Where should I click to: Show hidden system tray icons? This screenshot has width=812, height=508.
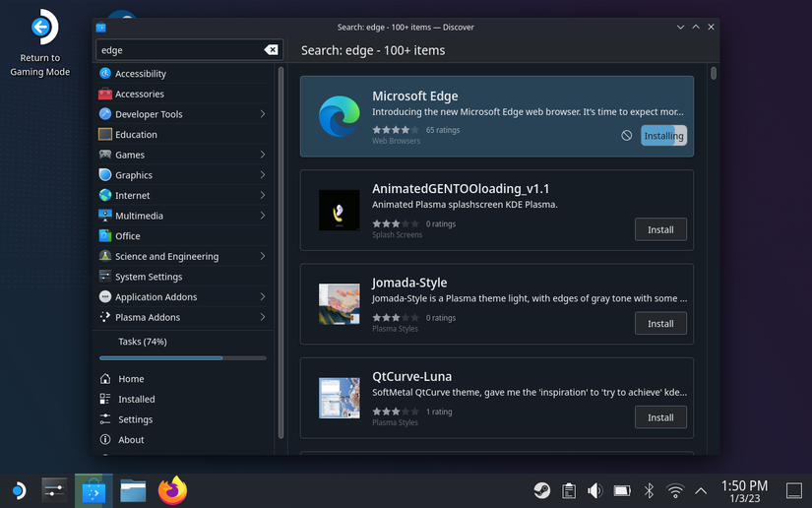click(x=701, y=490)
